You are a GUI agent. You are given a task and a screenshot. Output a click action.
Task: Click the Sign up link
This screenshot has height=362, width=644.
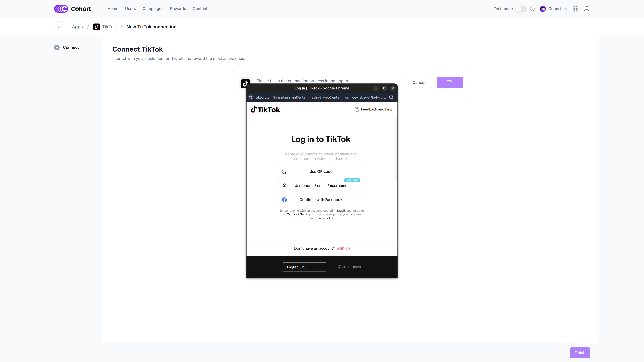(343, 248)
